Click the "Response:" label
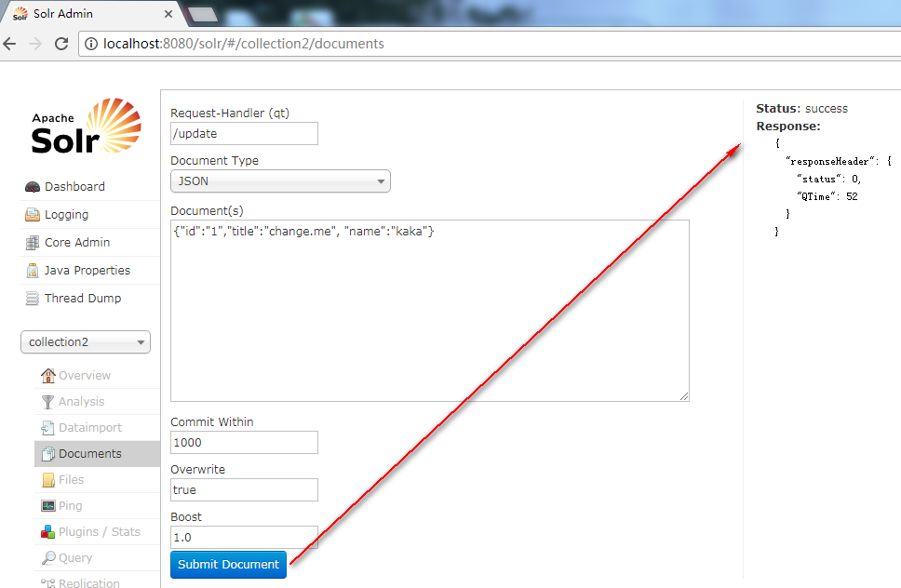Screen dimensions: 901x588 [x=788, y=127]
